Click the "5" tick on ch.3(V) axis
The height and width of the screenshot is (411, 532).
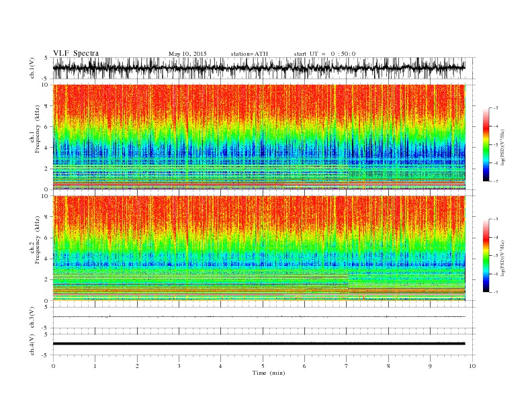pos(46,307)
